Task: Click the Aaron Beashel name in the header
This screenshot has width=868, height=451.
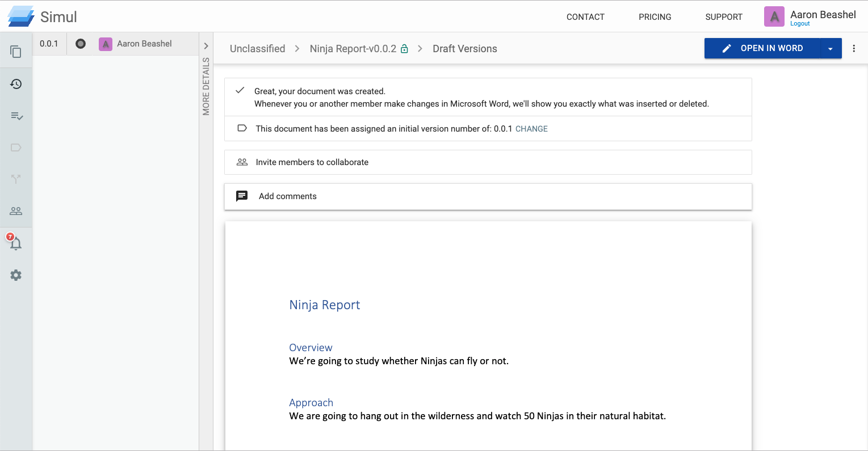Action: click(x=823, y=14)
